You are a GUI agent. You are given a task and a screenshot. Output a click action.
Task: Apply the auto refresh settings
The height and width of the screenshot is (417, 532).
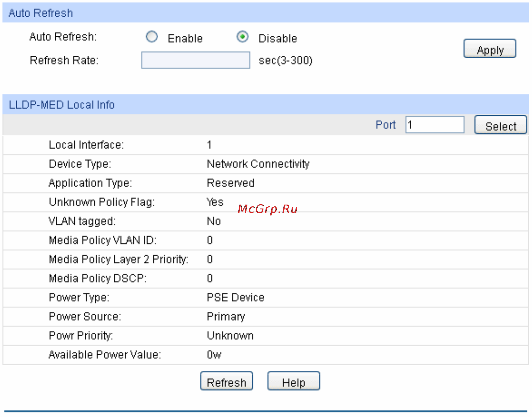point(490,48)
